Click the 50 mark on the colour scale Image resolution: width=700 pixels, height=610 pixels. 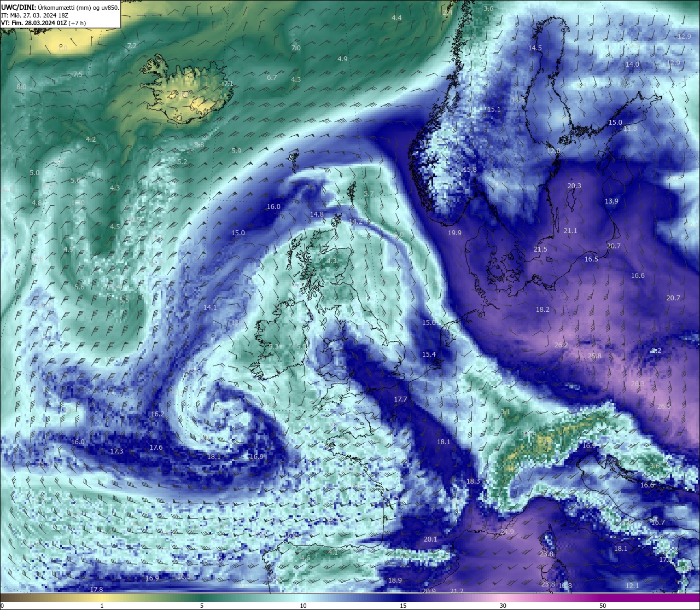(x=603, y=606)
